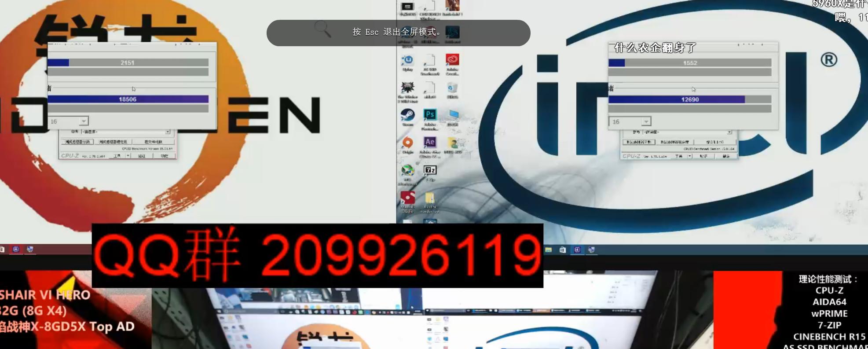The height and width of the screenshot is (349, 868).
Task: Click the single-thread score bar showing 1552
Action: (690, 63)
